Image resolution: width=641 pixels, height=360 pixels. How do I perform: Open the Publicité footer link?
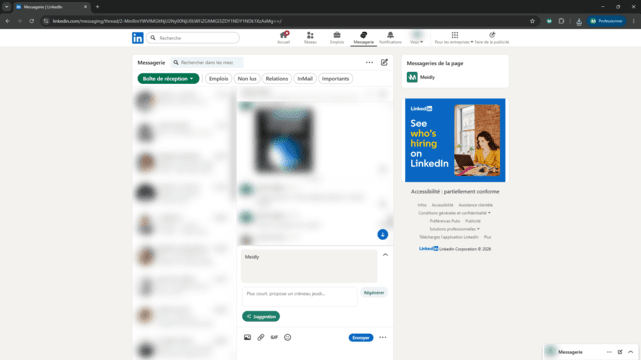[x=473, y=221]
